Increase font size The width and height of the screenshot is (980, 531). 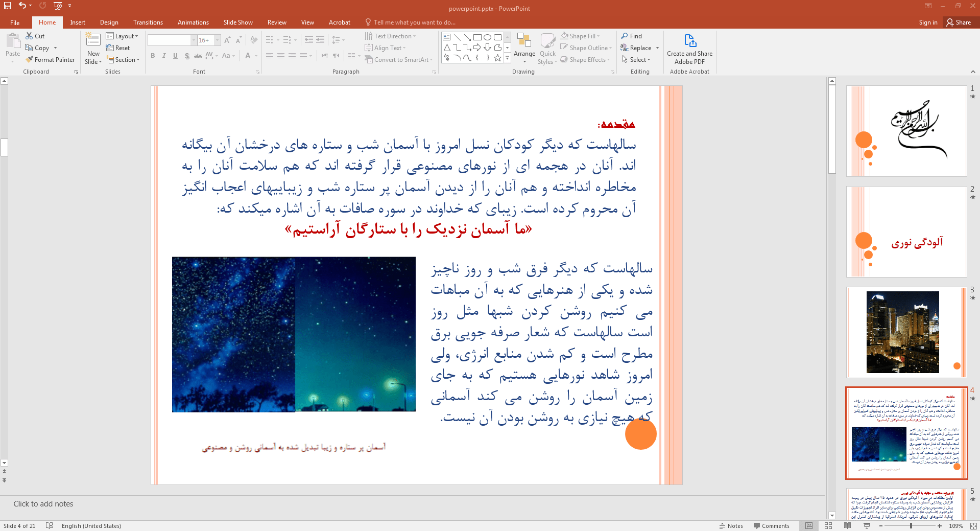227,40
